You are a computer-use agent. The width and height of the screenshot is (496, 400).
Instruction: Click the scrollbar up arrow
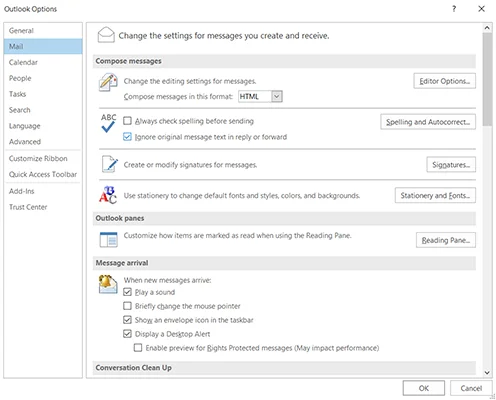487,28
